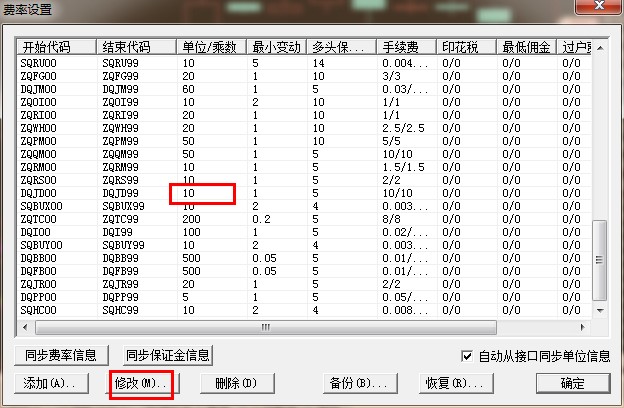Click fee value 3/3
Viewport: 624px width, 408px height.
coord(392,76)
